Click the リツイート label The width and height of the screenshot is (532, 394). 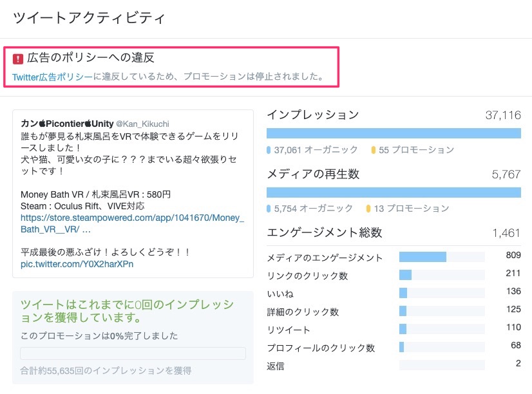coord(289,330)
